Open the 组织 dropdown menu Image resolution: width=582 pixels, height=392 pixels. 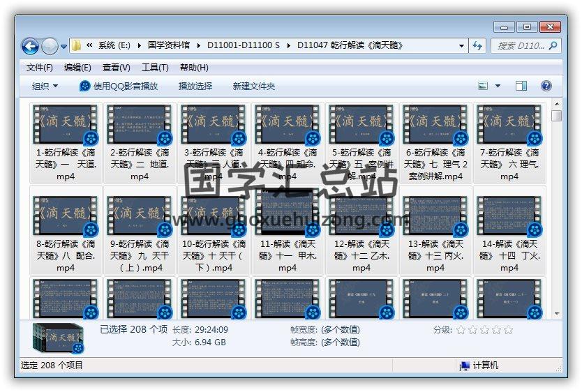point(45,86)
